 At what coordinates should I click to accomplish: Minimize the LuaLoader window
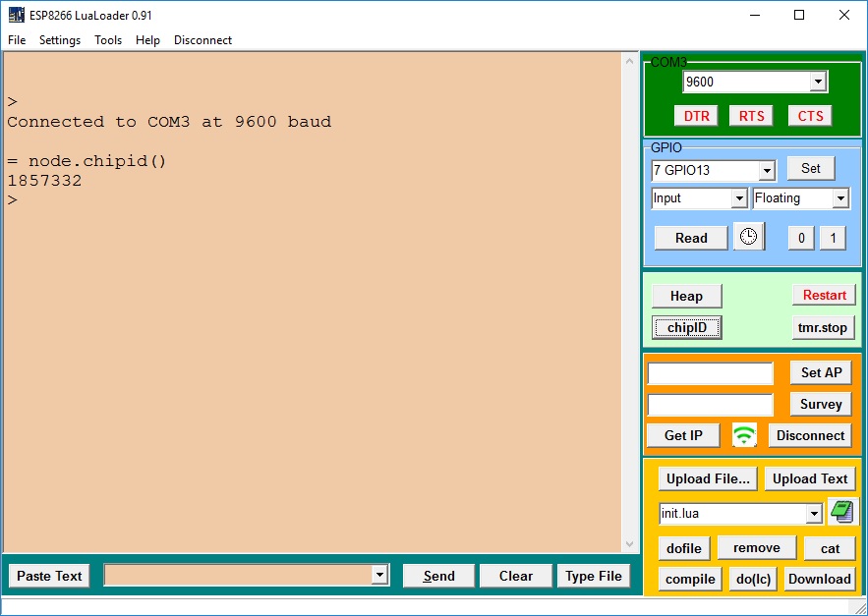(x=754, y=15)
